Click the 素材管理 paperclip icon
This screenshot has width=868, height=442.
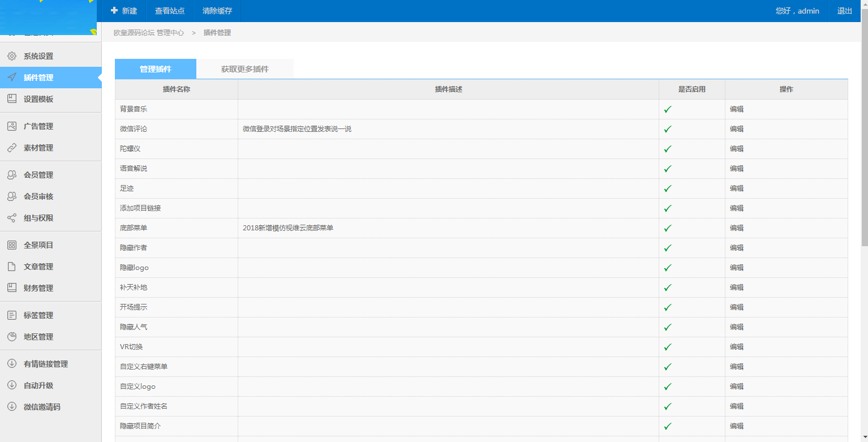click(x=11, y=148)
